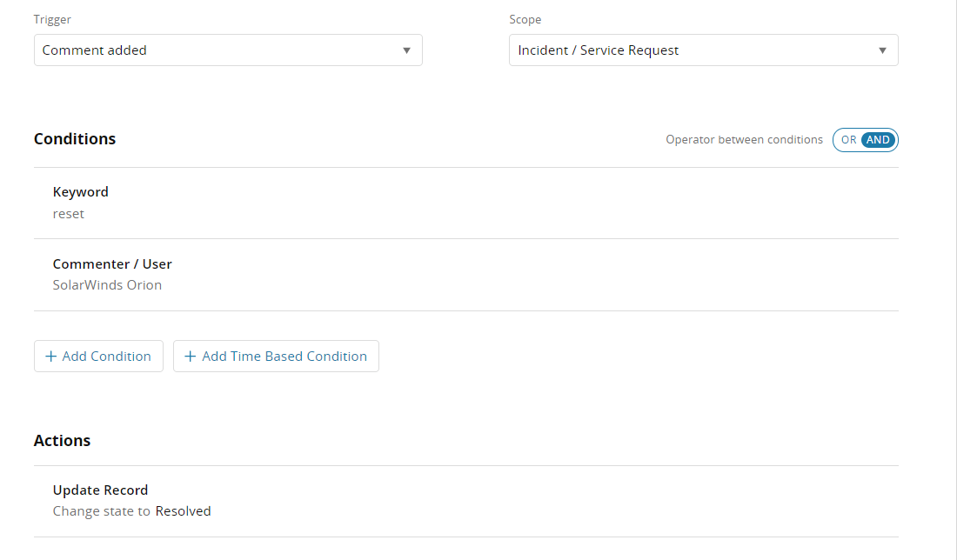Select the AND operator option
Viewport: 957px width, 560px height.
click(878, 140)
